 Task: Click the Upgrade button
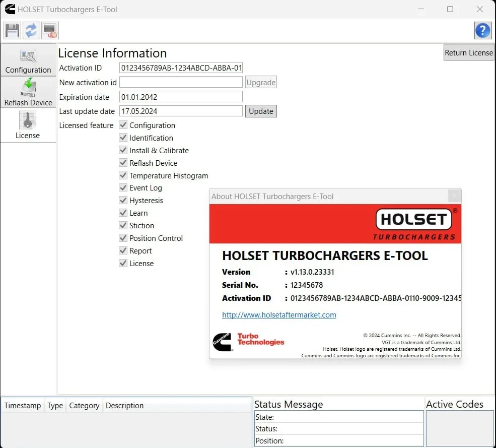(x=261, y=82)
